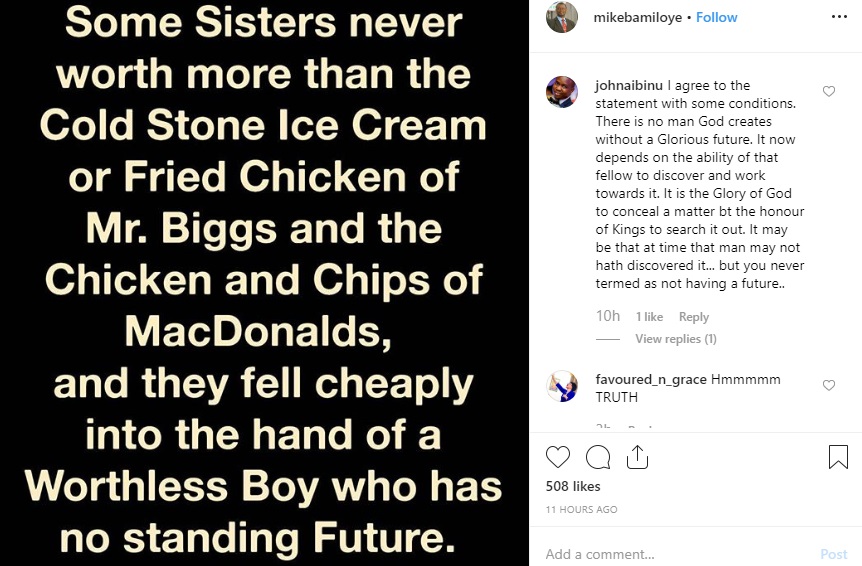862x566 pixels.
Task: Open the comment bubble icon
Action: [598, 457]
